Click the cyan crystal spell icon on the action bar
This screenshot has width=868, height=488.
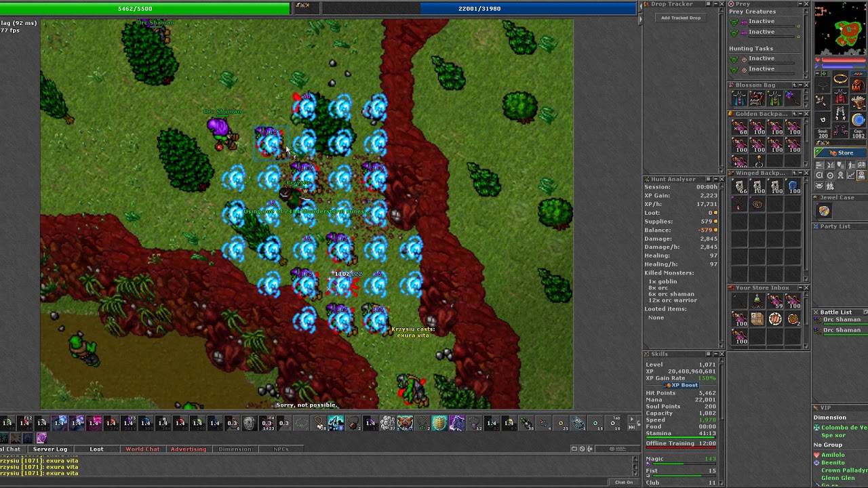pyautogui.click(x=336, y=424)
